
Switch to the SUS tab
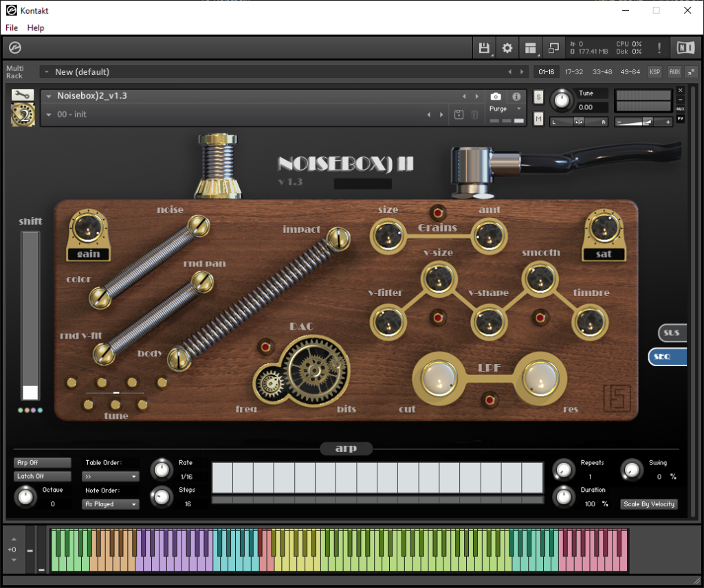pyautogui.click(x=672, y=332)
